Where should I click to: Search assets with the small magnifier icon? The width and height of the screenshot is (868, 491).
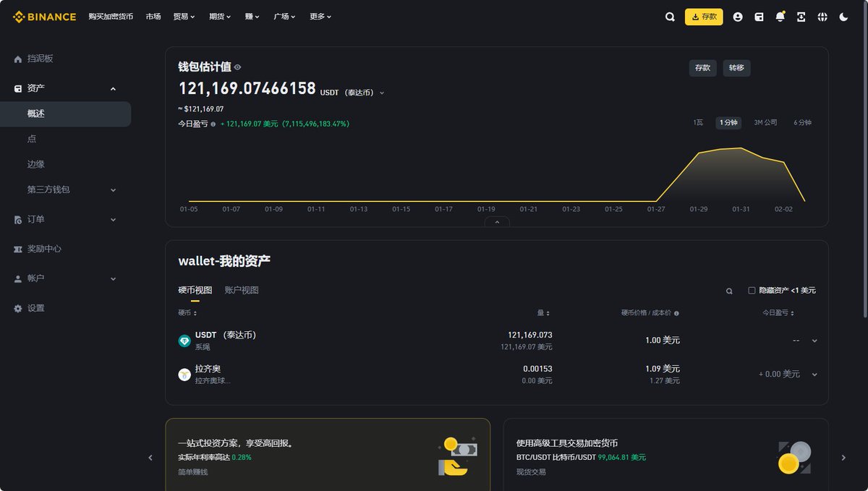[729, 291]
